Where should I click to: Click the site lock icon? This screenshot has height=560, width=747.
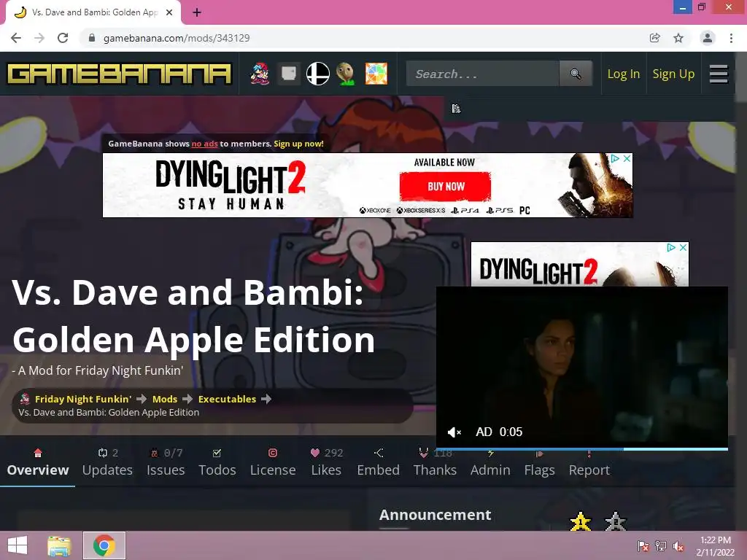tap(92, 38)
